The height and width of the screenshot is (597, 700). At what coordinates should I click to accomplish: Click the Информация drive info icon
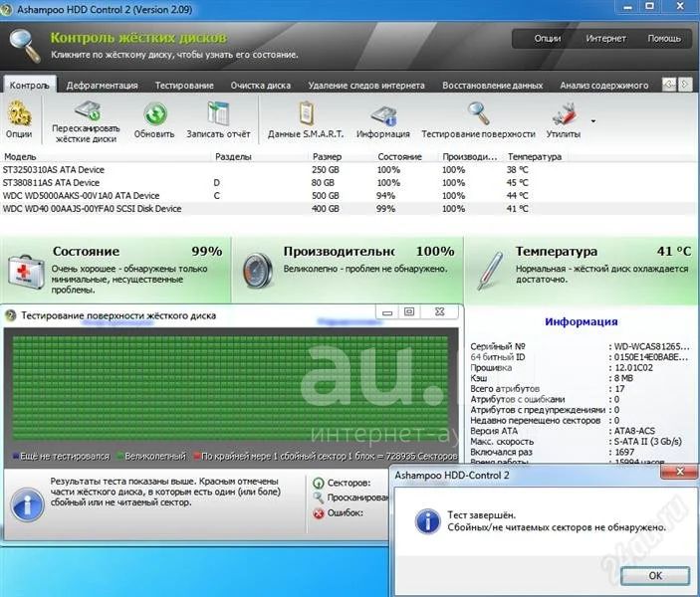(383, 116)
